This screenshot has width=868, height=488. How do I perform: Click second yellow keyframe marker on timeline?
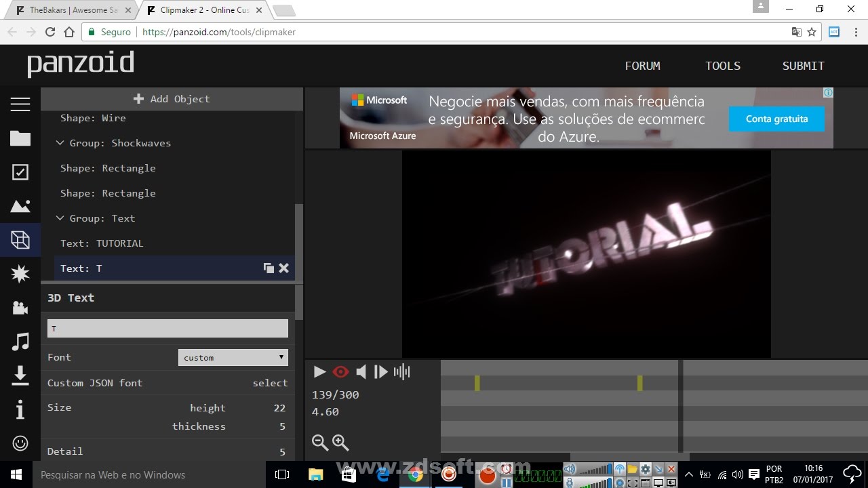pyautogui.click(x=640, y=383)
